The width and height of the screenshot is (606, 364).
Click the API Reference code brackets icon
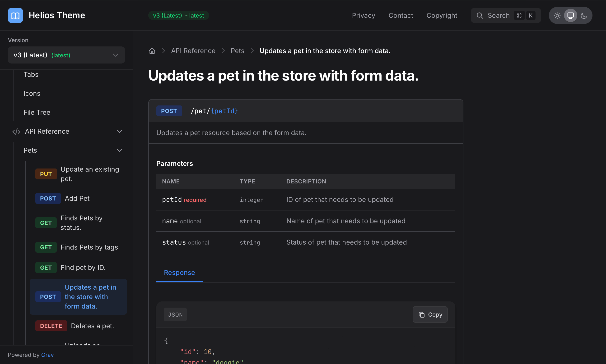point(16,132)
